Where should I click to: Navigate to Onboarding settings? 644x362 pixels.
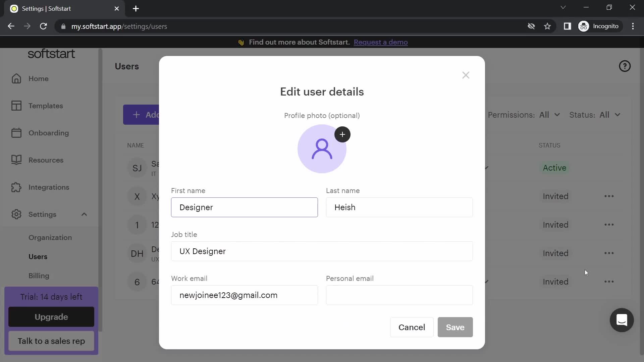[48, 133]
